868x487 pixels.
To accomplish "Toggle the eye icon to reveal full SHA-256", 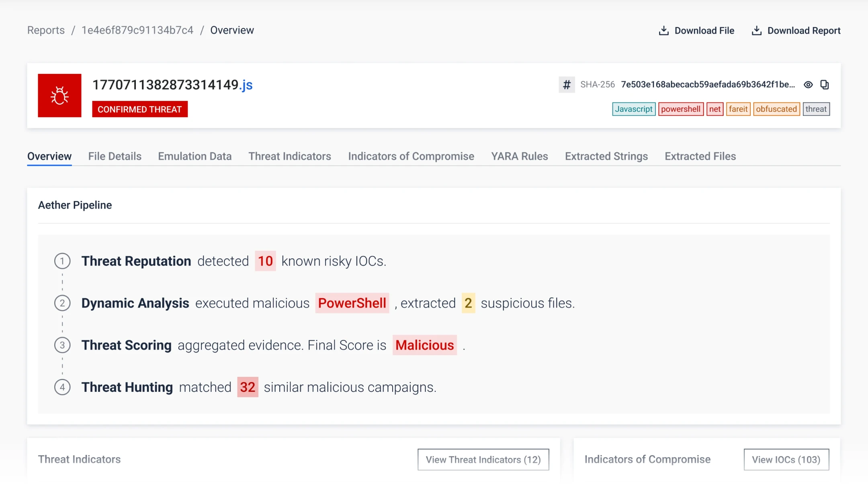I will [x=808, y=85].
